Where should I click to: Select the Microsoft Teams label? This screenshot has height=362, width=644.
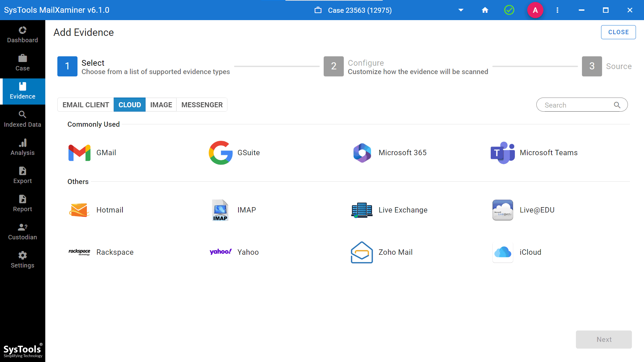[x=549, y=153]
